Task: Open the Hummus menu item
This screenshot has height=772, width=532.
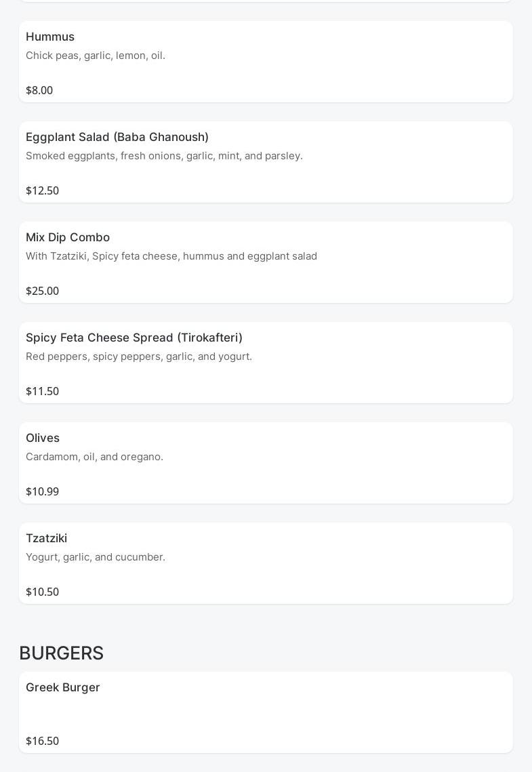Action: (50, 37)
